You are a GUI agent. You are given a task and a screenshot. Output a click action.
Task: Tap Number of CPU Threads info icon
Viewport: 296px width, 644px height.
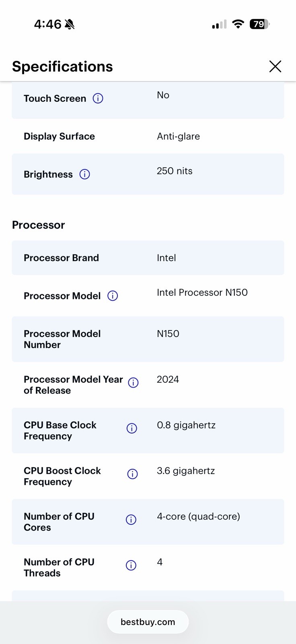point(131,566)
